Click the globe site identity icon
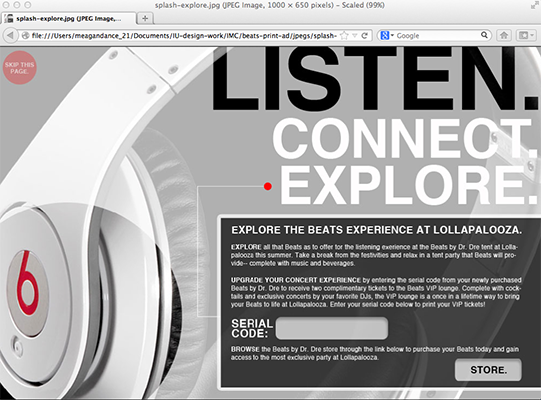This screenshot has width=541, height=400. (x=25, y=36)
